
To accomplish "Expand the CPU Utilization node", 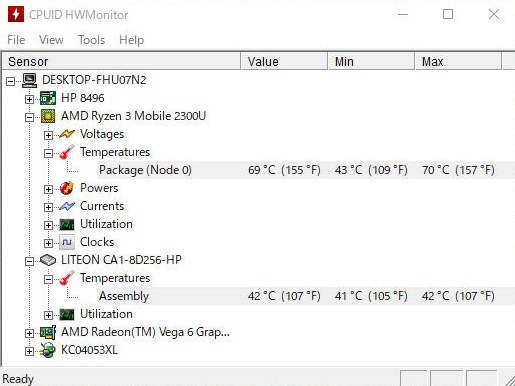I will pyautogui.click(x=48, y=225).
